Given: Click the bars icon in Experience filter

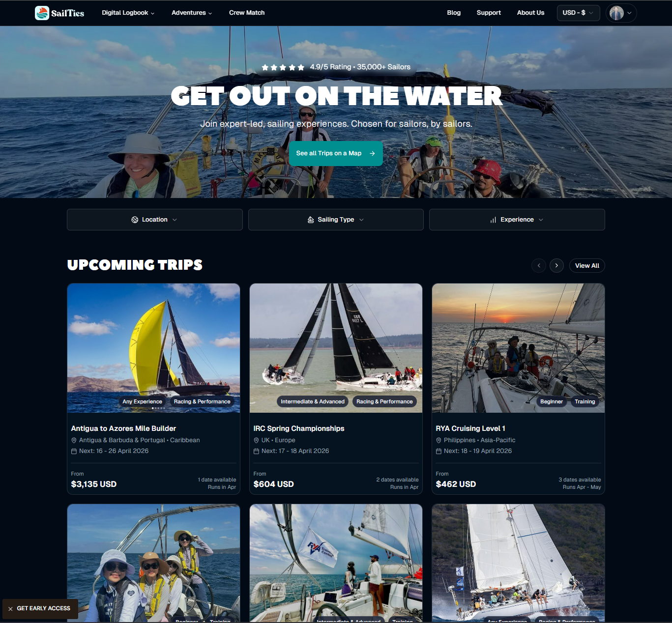Looking at the screenshot, I should [x=493, y=220].
